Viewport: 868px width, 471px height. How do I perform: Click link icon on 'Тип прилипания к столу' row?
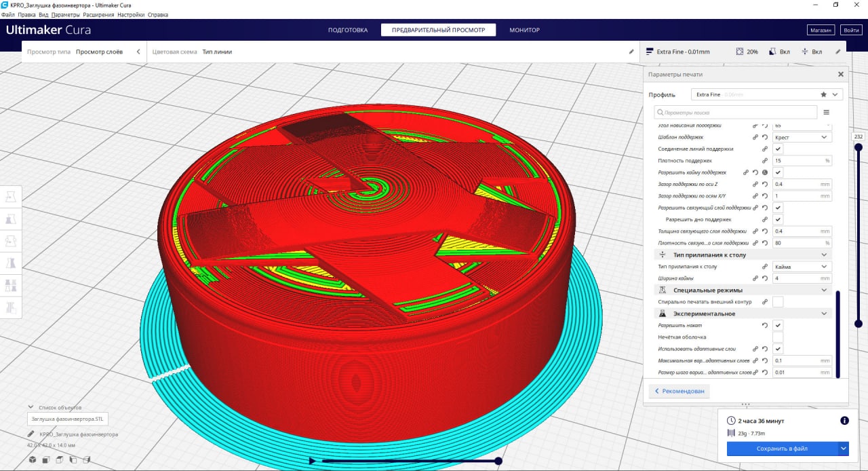coord(765,267)
